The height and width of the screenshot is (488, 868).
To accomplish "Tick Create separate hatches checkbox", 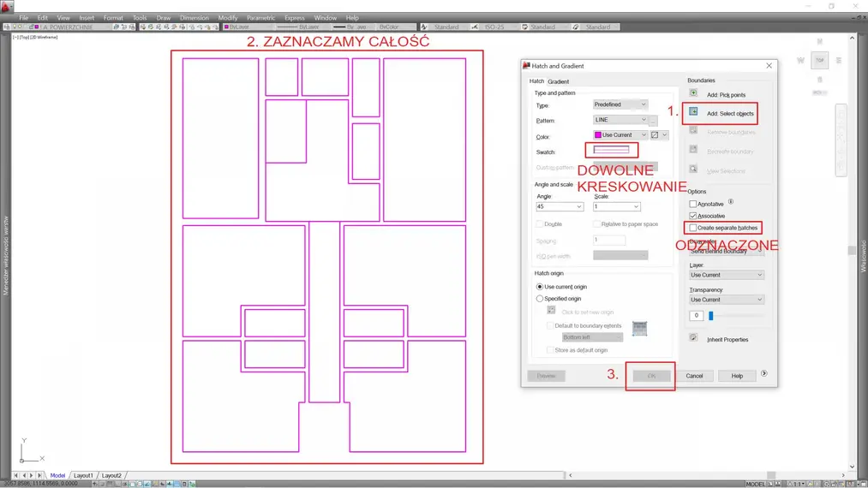I will 693,228.
